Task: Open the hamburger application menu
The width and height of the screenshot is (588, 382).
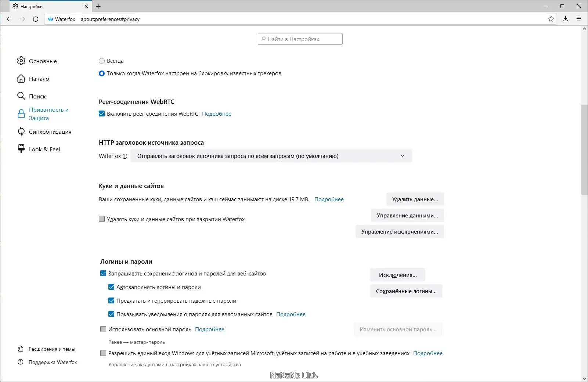Action: coord(579,19)
